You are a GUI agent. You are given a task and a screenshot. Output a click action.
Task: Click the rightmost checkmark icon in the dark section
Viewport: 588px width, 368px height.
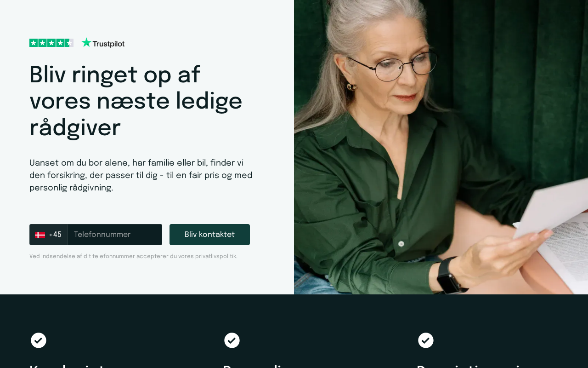click(x=426, y=340)
